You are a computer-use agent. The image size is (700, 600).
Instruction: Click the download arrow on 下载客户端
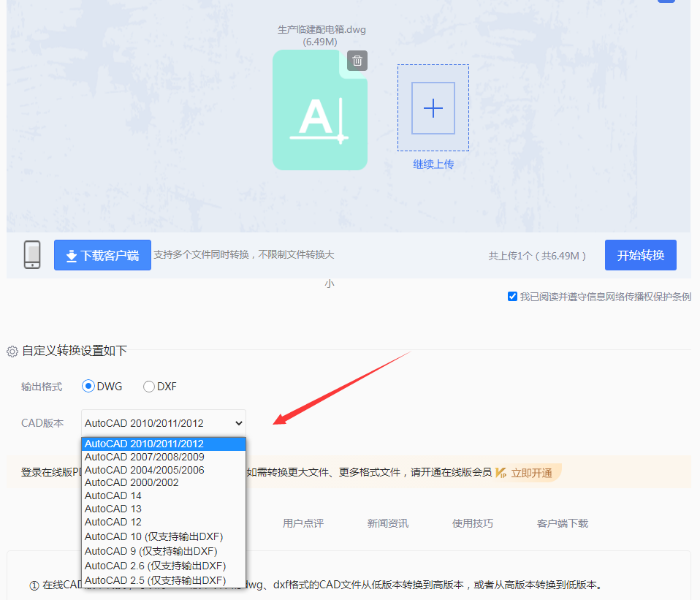coord(71,254)
